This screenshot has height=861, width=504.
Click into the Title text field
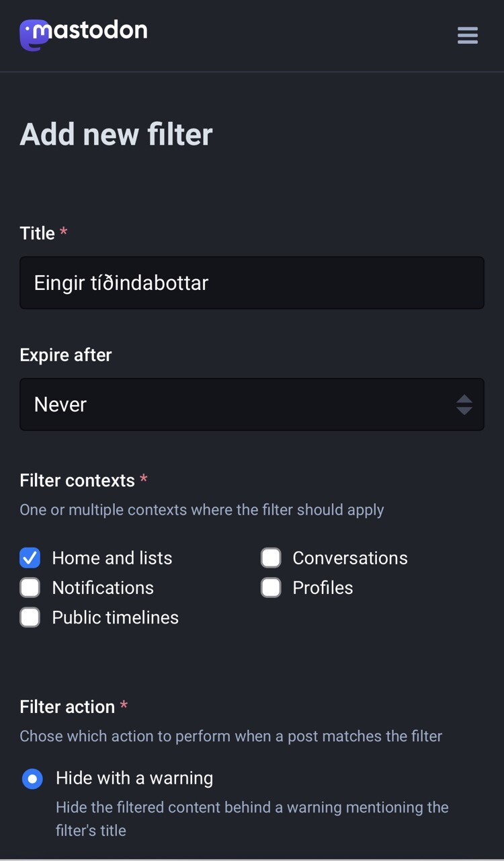(x=252, y=283)
